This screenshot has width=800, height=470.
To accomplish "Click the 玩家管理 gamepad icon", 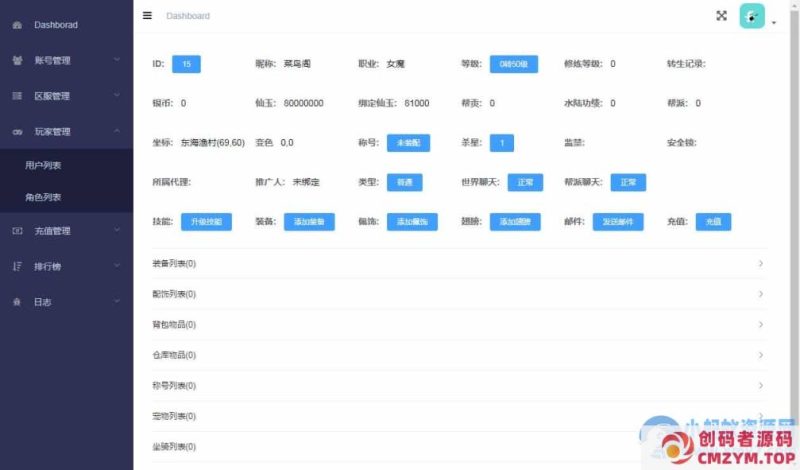I will (17, 132).
